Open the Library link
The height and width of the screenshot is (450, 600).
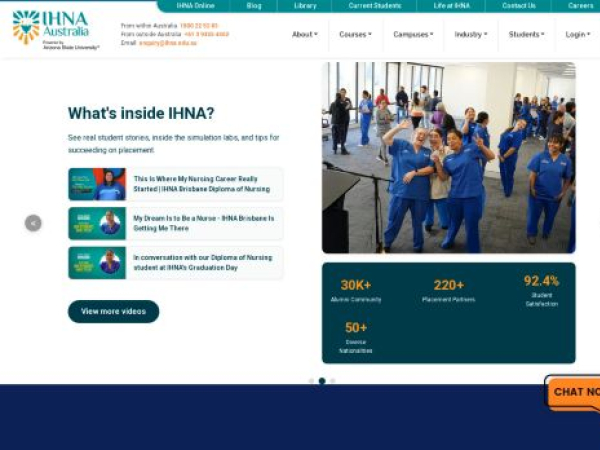305,6
